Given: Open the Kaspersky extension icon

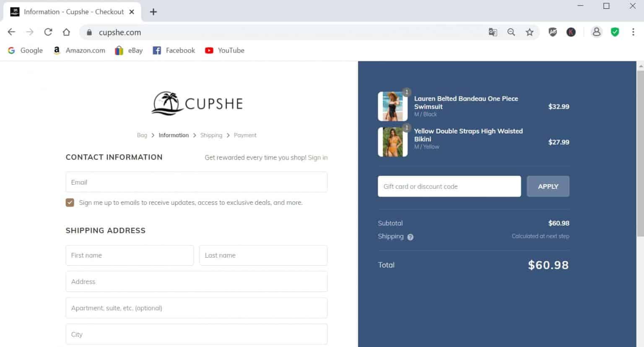Looking at the screenshot, I should pos(571,32).
